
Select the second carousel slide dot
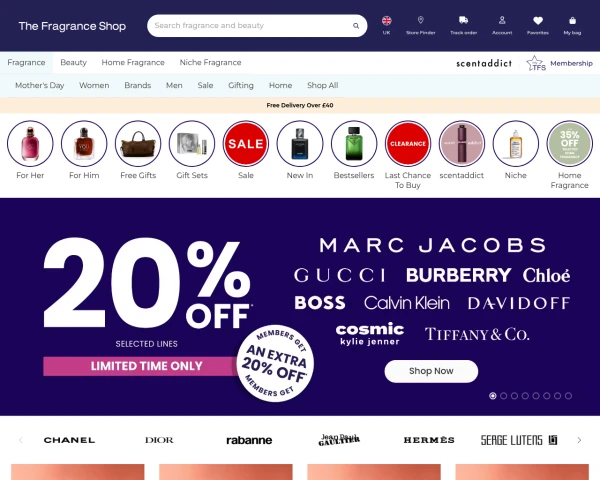[504, 396]
